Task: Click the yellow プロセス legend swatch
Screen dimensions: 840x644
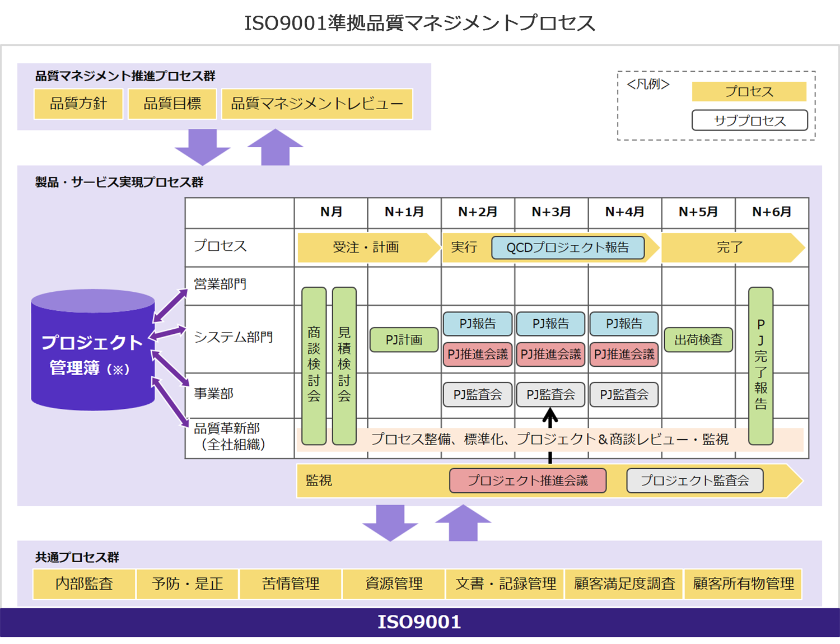Action: (749, 91)
